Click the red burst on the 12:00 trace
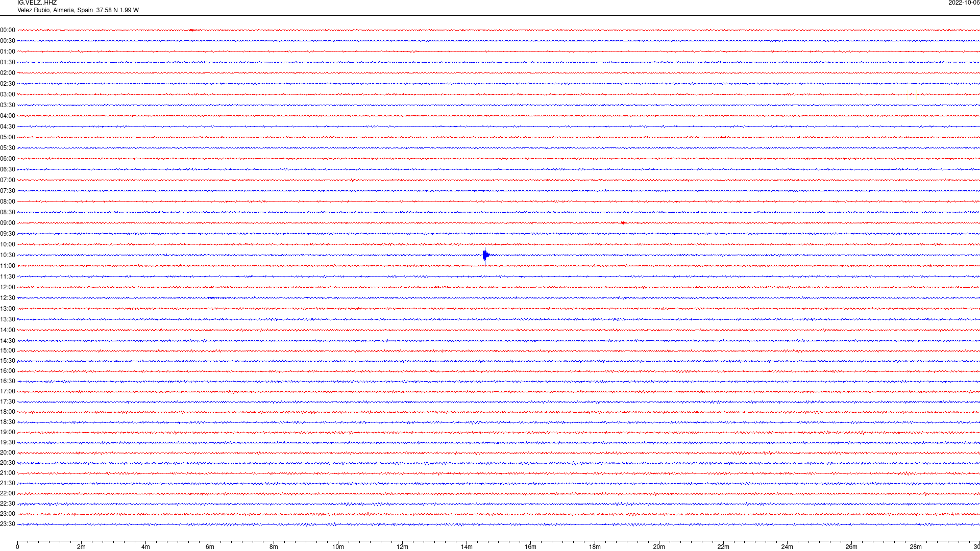Image resolution: width=980 pixels, height=551 pixels. 437,287
